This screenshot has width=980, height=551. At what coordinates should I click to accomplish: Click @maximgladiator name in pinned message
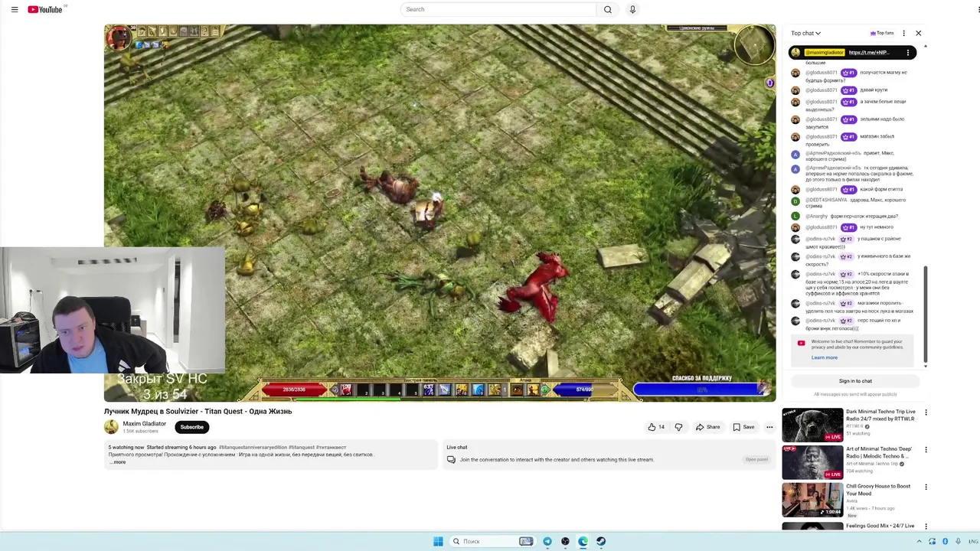(x=825, y=53)
